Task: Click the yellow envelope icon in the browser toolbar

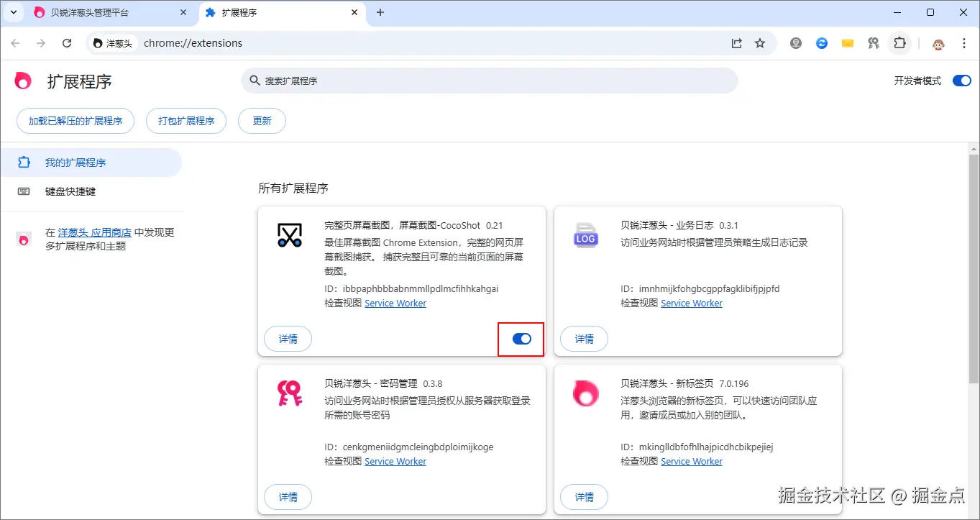Action: click(847, 43)
